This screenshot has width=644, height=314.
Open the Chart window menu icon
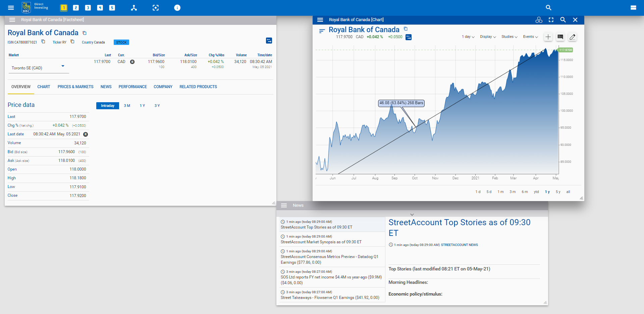click(320, 20)
